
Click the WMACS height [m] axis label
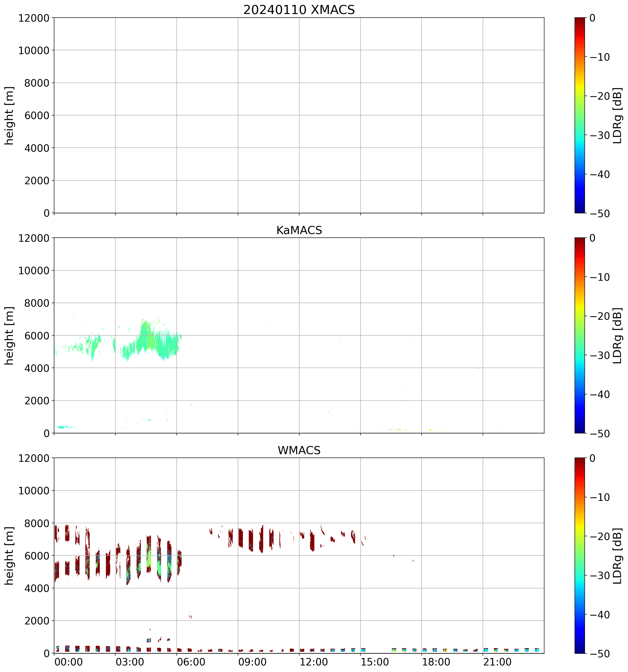9,555
